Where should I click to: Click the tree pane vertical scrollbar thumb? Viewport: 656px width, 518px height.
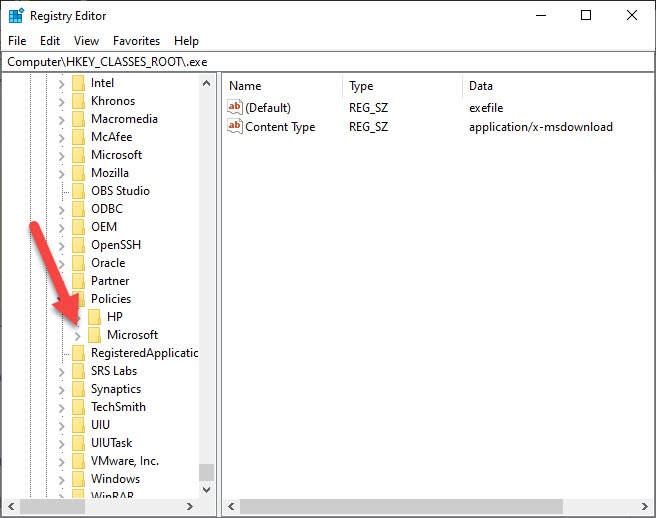coord(207,472)
